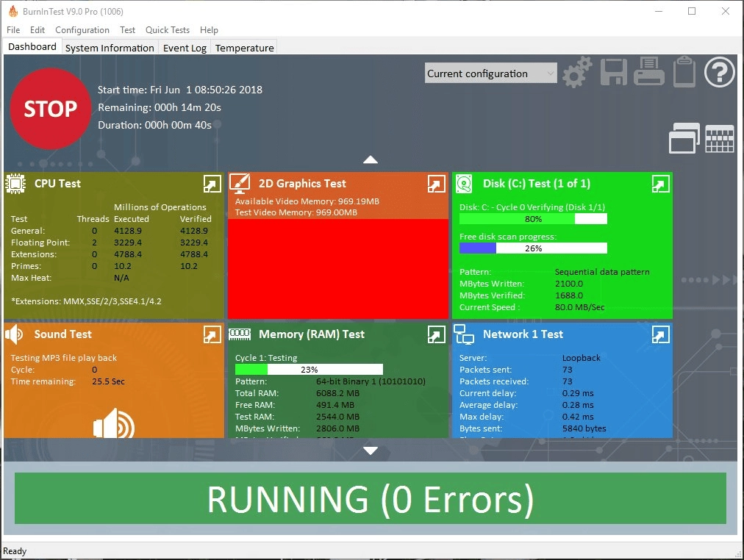Click the Total RAM 6088.2 MB value
Screen dimensions: 744x560
(x=338, y=393)
